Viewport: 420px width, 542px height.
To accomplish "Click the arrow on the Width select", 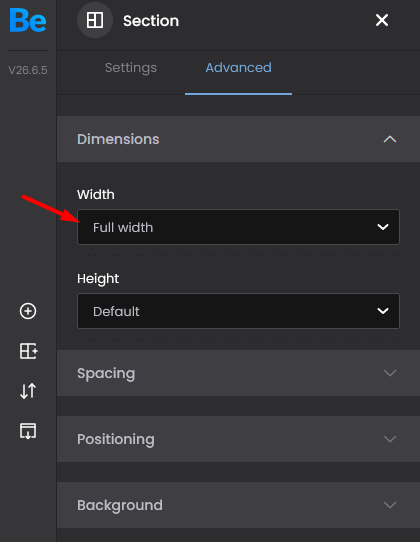I will pos(383,227).
